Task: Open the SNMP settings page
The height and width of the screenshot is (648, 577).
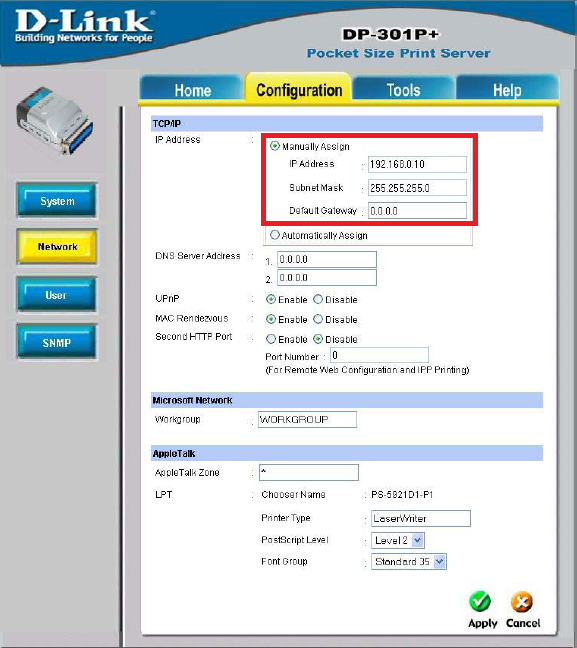Action: 56,342
